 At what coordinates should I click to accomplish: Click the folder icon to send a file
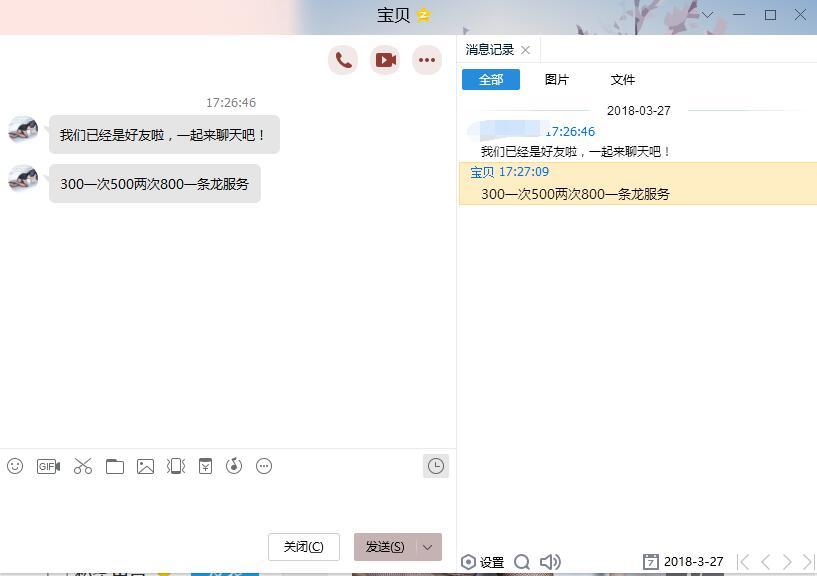[x=115, y=466]
